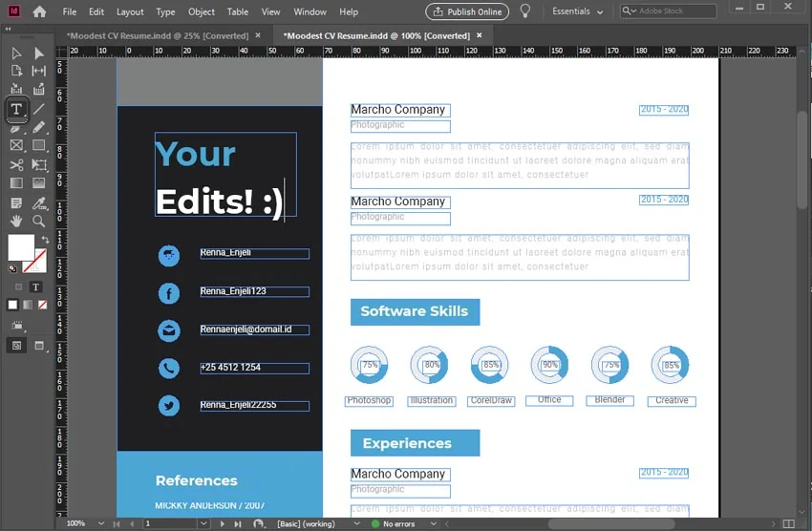
Task: Go to first page button
Action: (x=117, y=523)
